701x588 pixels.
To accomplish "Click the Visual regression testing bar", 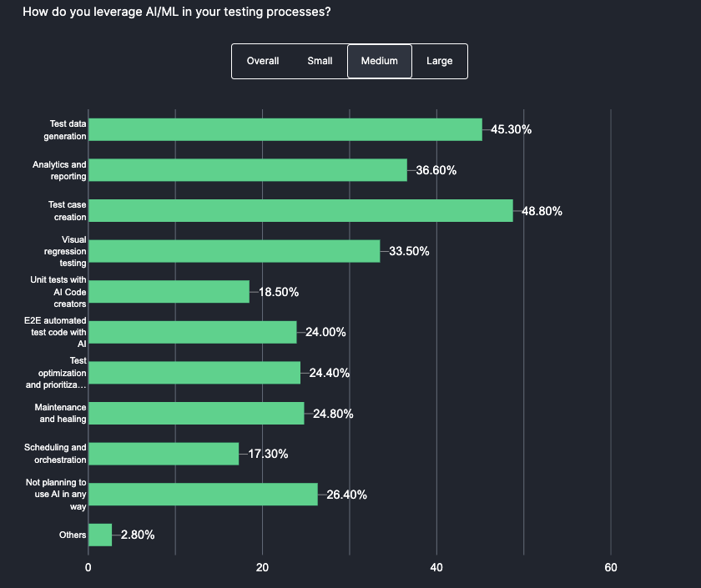I will pos(234,251).
